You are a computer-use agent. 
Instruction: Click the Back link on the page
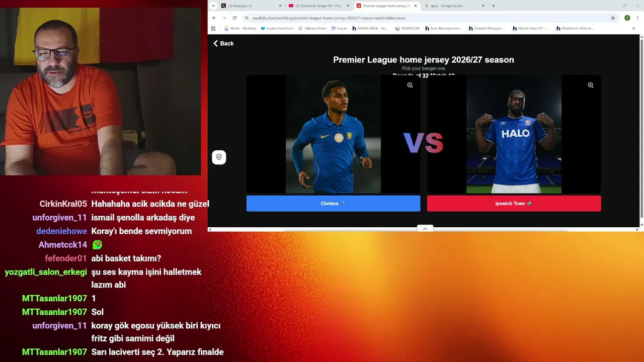(223, 43)
